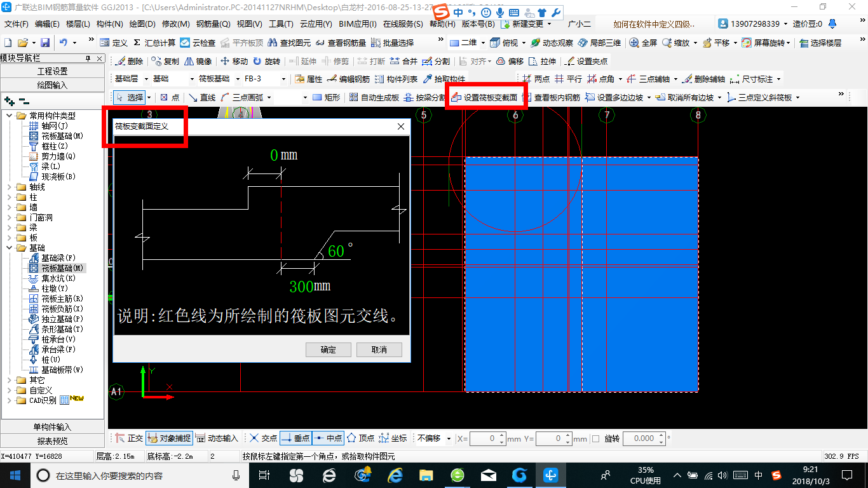This screenshot has height=488, width=868.
Task: Enable the 旋转 rotation checkbox
Action: pyautogui.click(x=595, y=438)
